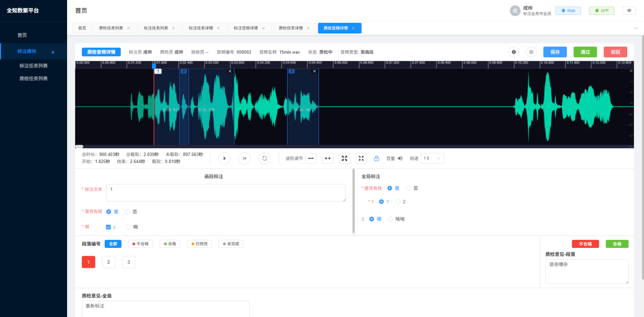The height and width of the screenshot is (317, 644).
Task: Select waveform segment marker 2
Action: pos(184,72)
